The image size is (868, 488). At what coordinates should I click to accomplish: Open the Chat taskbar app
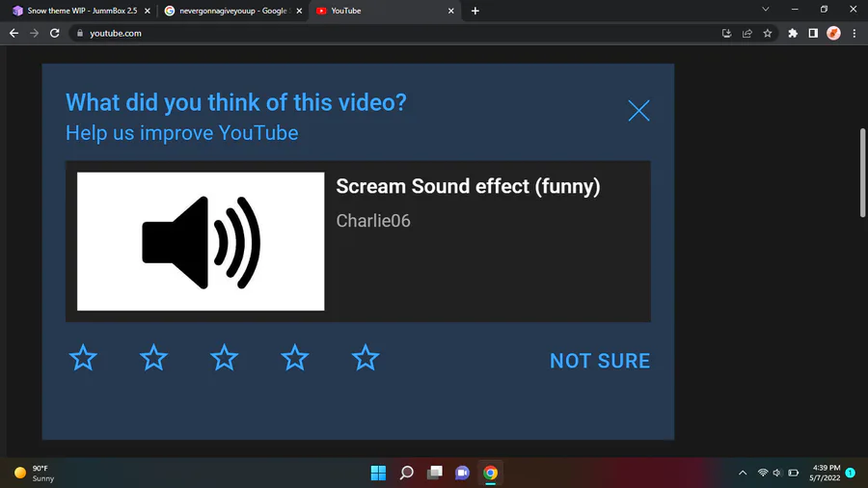pyautogui.click(x=462, y=473)
